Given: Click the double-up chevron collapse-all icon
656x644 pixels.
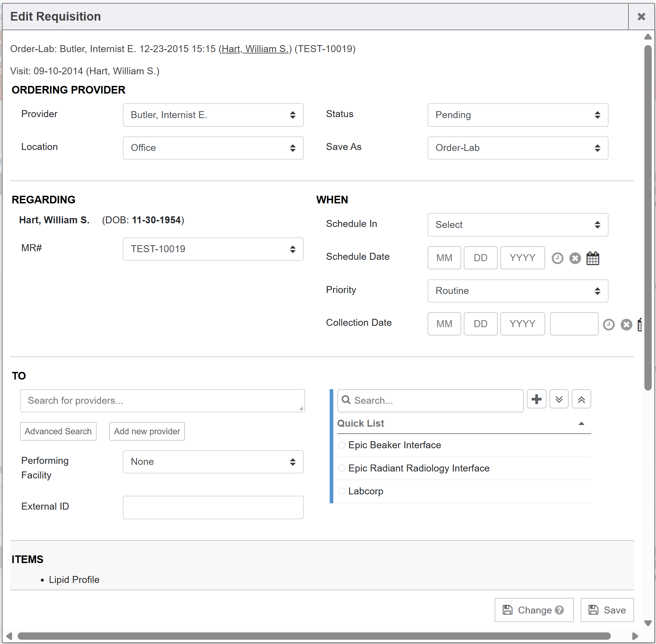Looking at the screenshot, I should [581, 399].
